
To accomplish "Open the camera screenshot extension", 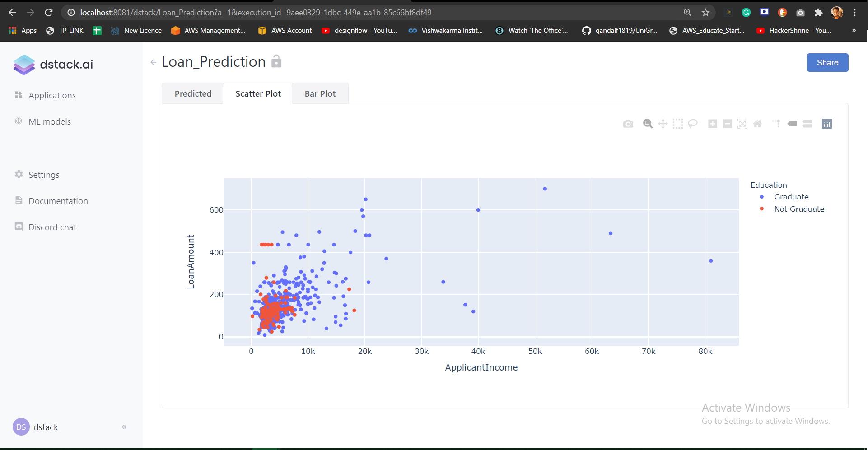I will pos(800,13).
